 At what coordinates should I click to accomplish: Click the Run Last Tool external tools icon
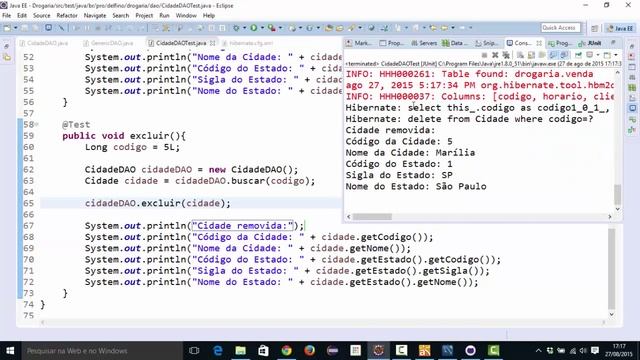click(272, 28)
